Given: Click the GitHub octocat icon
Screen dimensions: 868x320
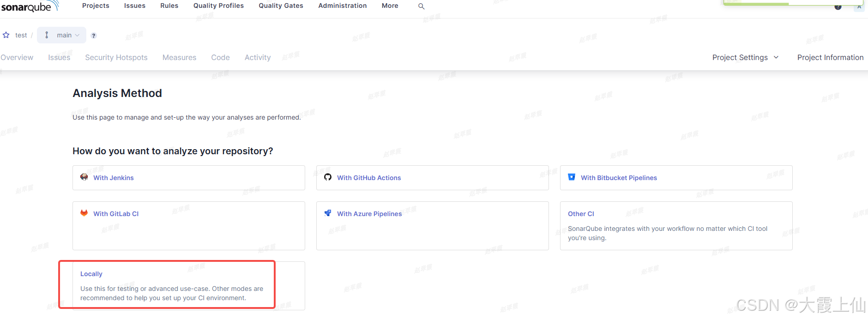Looking at the screenshot, I should point(328,177).
